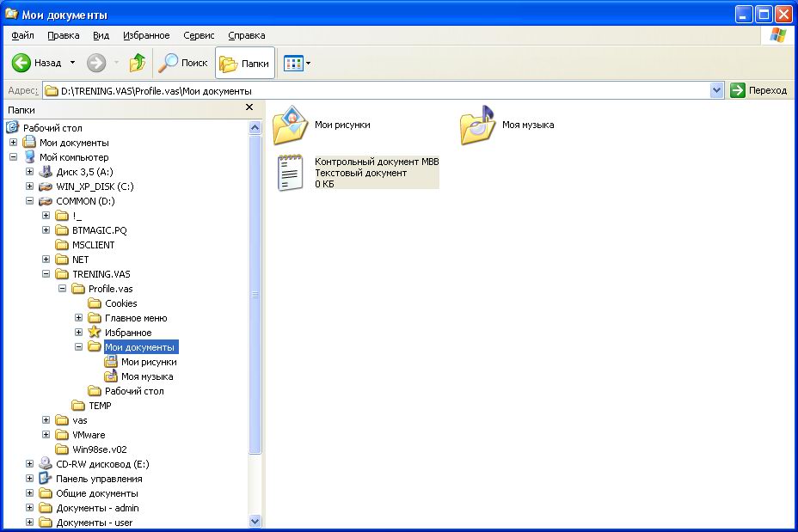Click the address bar path field
The height and width of the screenshot is (532, 798).
[x=377, y=90]
